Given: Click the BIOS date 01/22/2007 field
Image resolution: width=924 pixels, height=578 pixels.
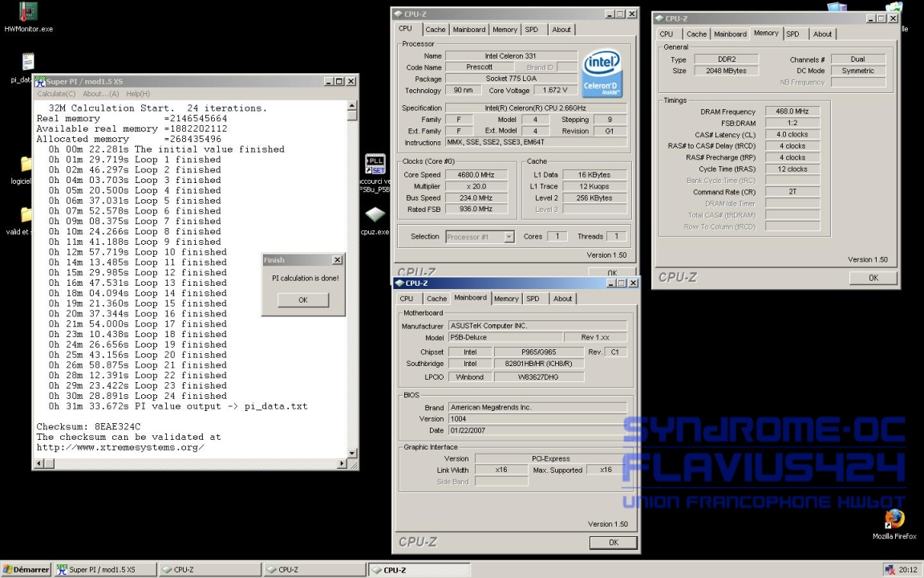Looking at the screenshot, I should point(537,430).
